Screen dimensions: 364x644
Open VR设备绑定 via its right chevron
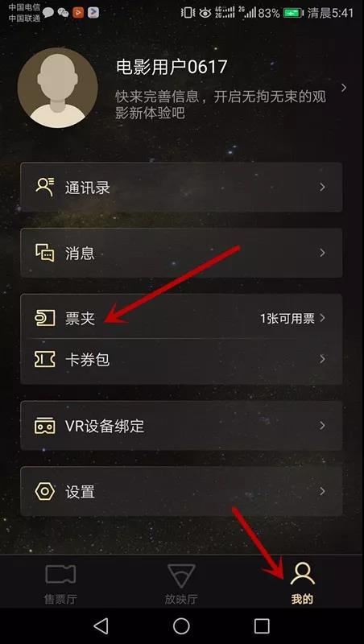click(322, 426)
